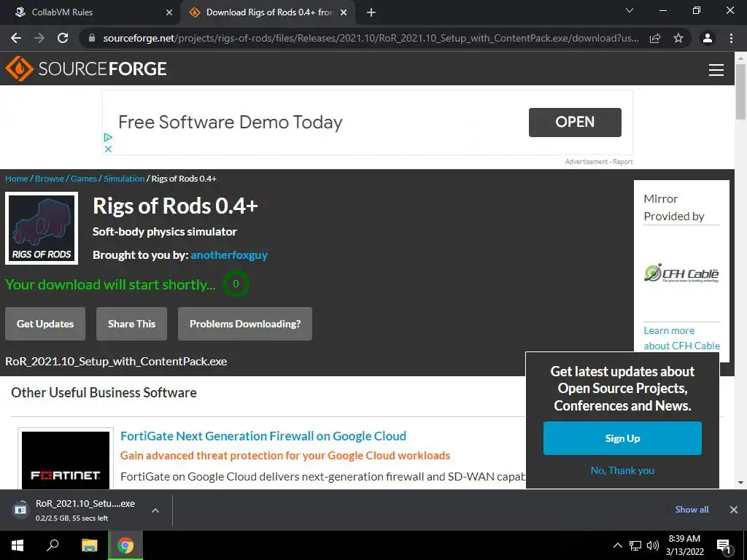Click the browser back arrow
The height and width of the screenshot is (560, 747).
(16, 38)
